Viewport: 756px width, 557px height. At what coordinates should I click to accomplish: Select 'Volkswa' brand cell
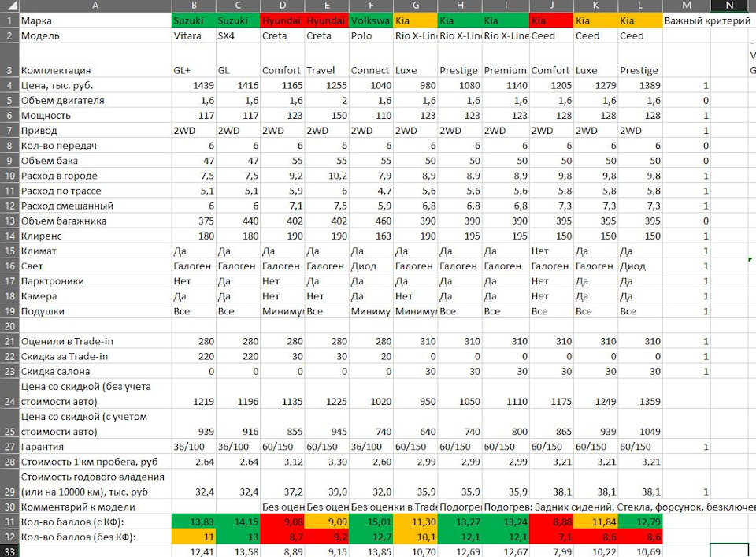pyautogui.click(x=371, y=20)
